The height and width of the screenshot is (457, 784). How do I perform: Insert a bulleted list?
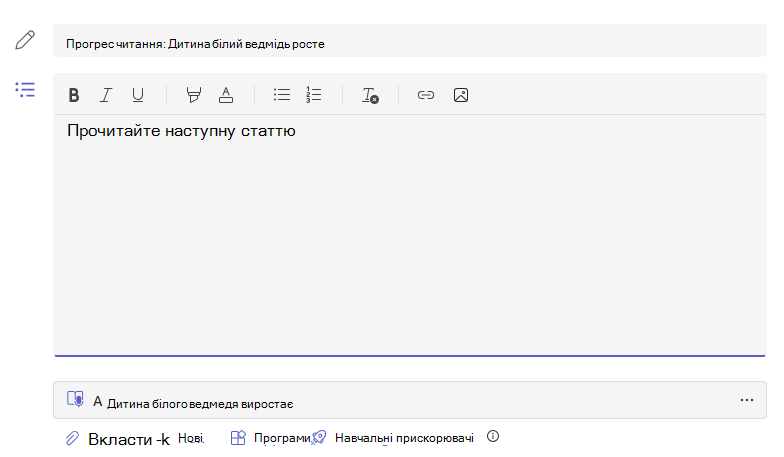[282, 94]
